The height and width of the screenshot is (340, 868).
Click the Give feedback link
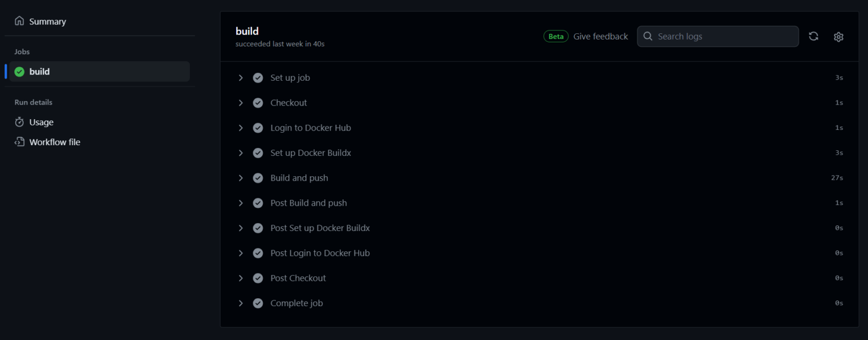[x=601, y=36]
